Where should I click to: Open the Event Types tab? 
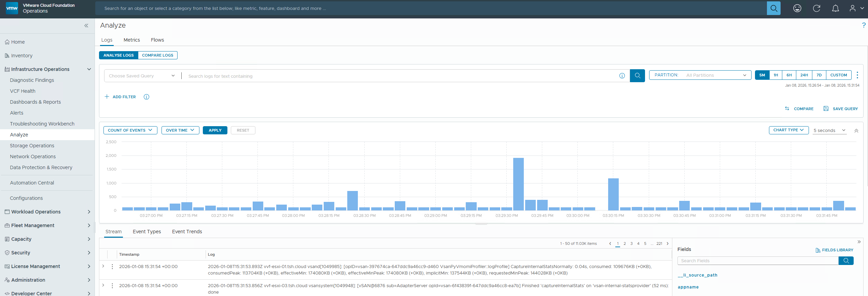[147, 232]
